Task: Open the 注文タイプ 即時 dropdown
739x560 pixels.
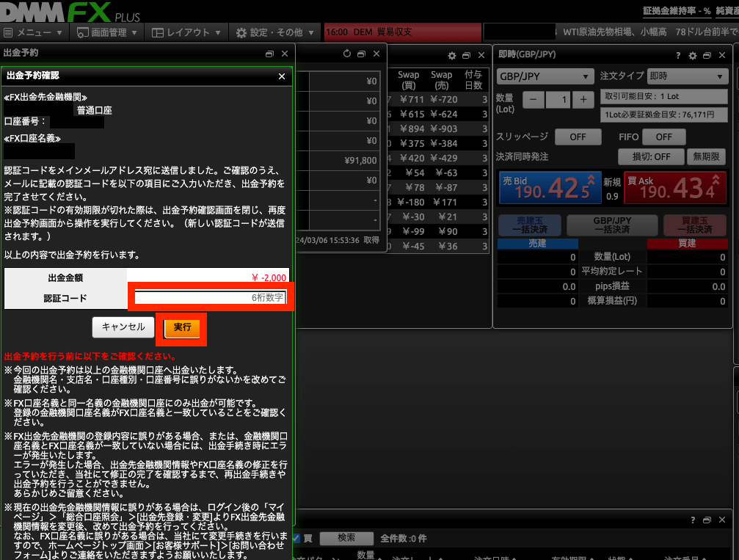Action: [685, 77]
